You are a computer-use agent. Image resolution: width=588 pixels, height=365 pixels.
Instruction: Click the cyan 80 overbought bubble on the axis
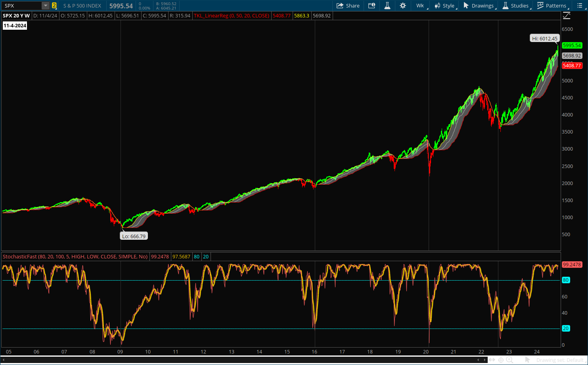[566, 280]
